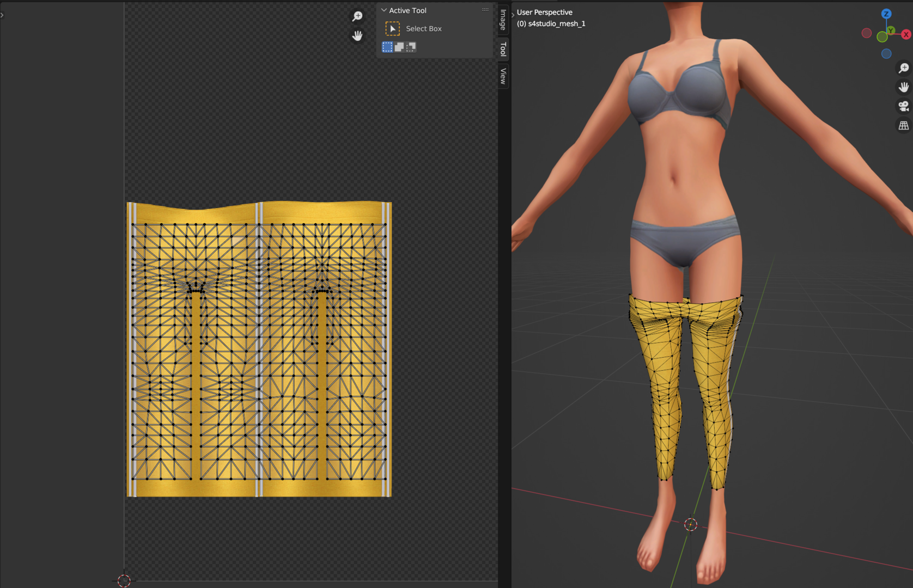The image size is (913, 588).
Task: Open the Tool sidebar tab
Action: click(503, 49)
